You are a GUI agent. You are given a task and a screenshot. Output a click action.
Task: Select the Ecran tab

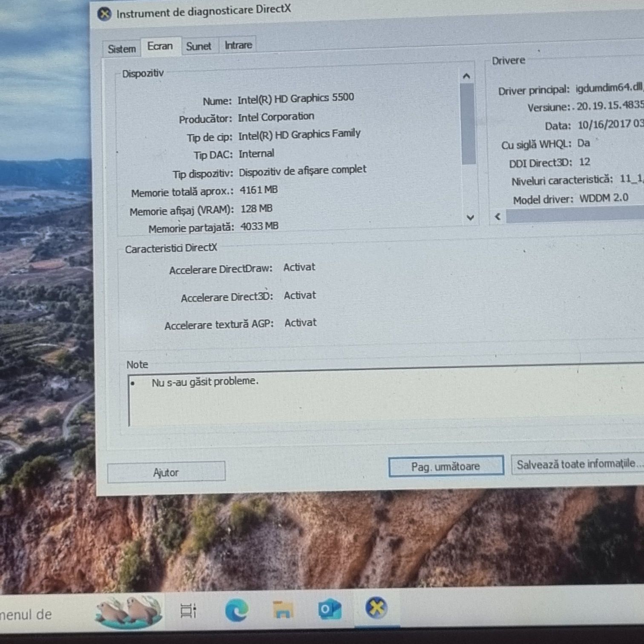point(160,46)
